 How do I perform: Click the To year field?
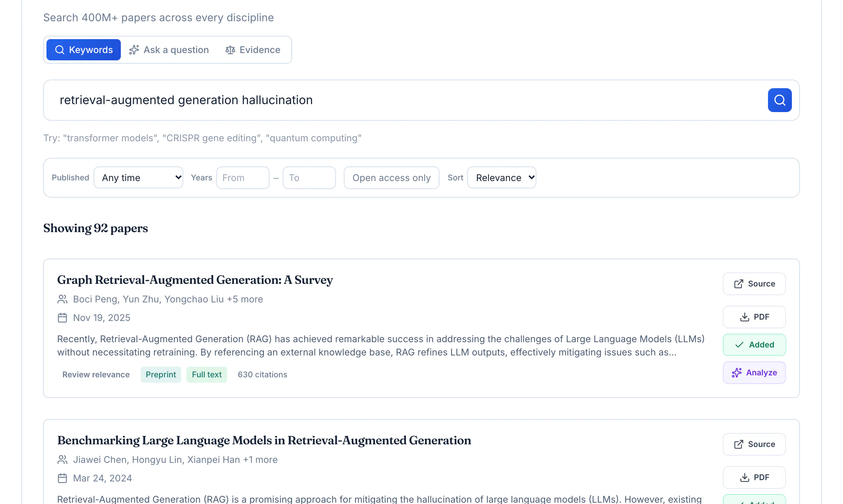coord(309,178)
